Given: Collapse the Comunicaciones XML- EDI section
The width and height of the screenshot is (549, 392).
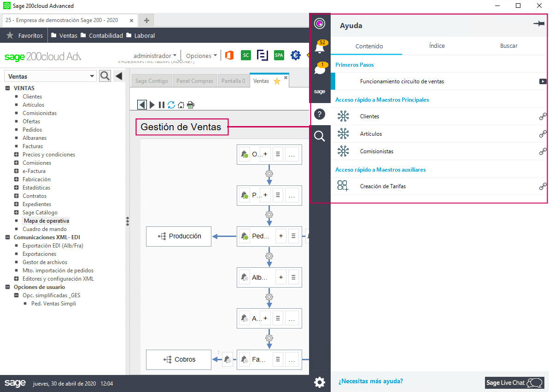Looking at the screenshot, I should click(8, 237).
